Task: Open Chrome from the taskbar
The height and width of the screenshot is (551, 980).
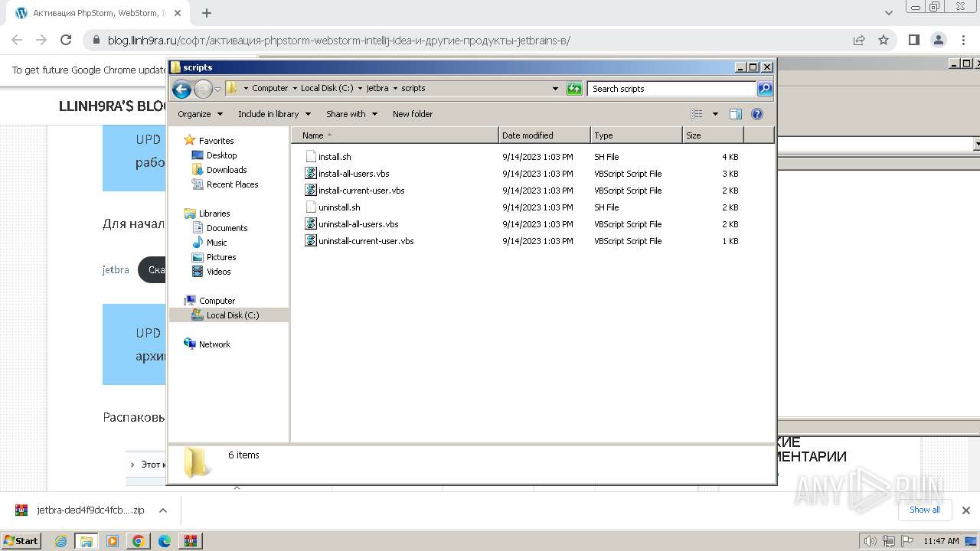Action: (139, 541)
